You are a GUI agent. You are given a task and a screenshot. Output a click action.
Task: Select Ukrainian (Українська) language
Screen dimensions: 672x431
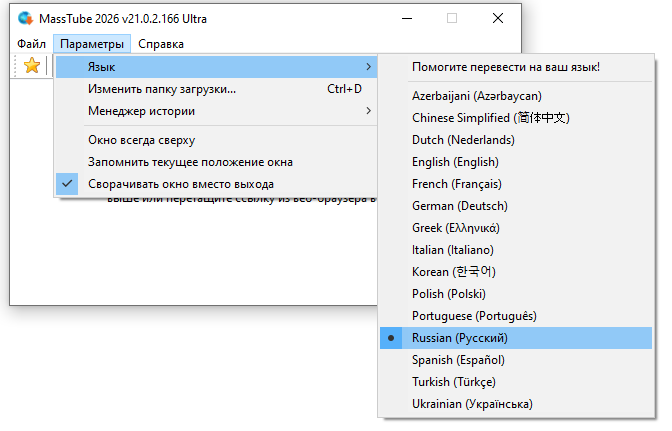point(472,404)
